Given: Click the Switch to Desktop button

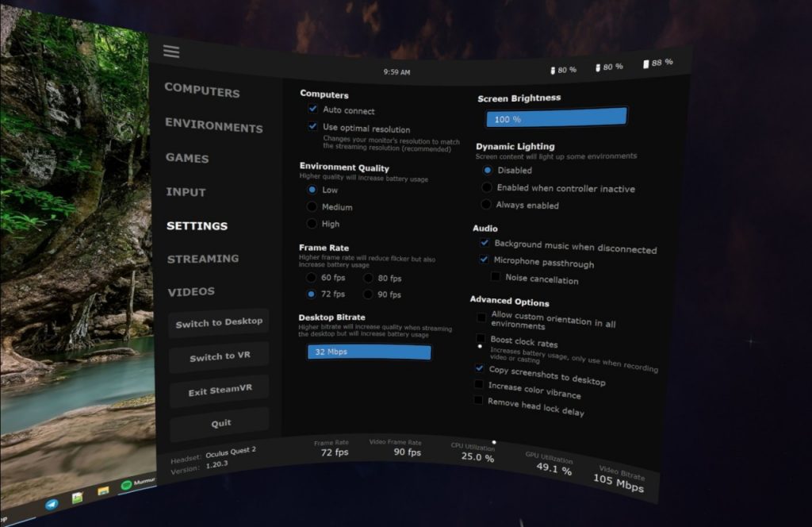Looking at the screenshot, I should click(219, 323).
